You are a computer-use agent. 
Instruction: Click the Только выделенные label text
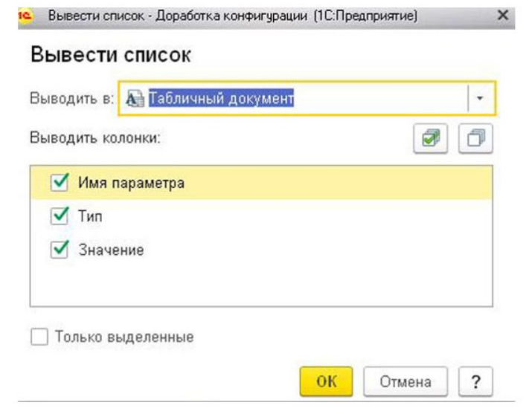124,337
